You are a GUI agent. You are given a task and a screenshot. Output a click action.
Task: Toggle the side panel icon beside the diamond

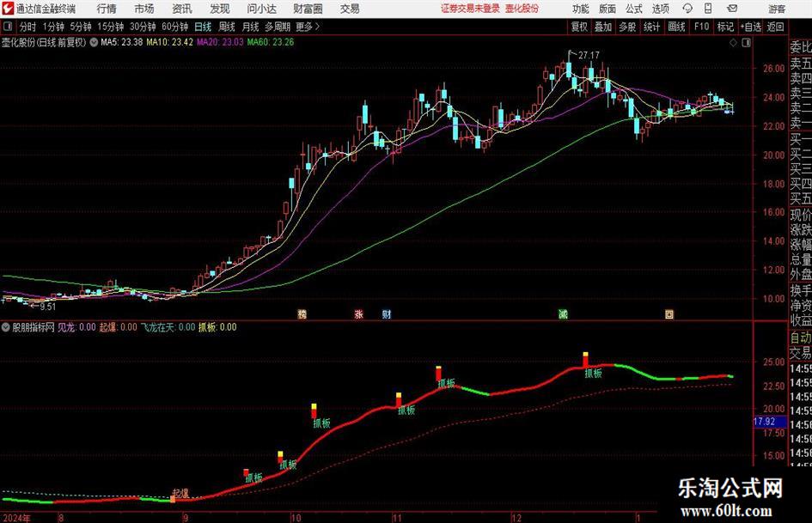(746, 43)
